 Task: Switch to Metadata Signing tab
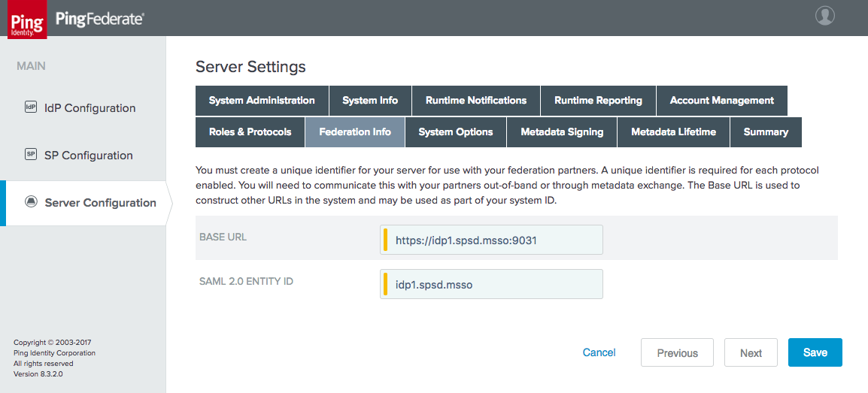[x=562, y=132]
